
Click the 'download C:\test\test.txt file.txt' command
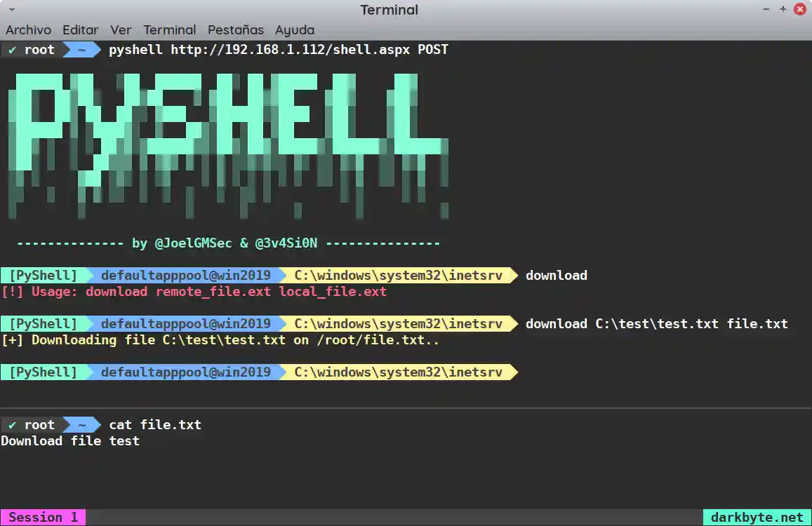[x=657, y=324]
